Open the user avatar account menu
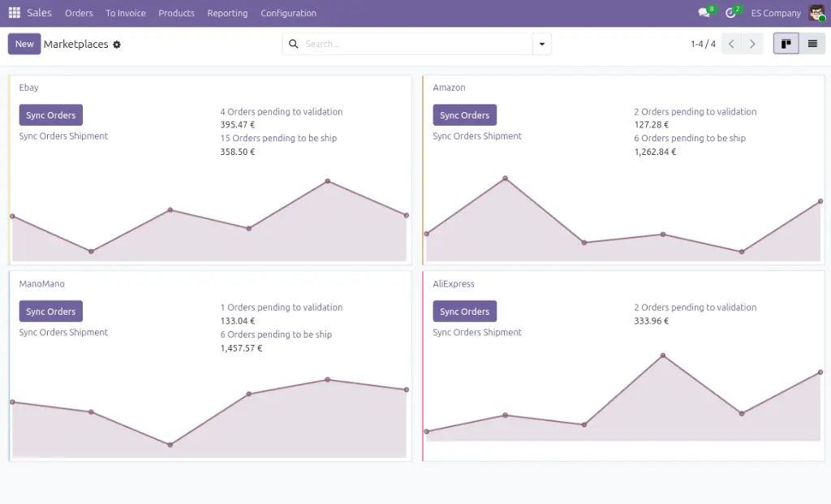Viewport: 831px width, 504px height. tap(818, 12)
